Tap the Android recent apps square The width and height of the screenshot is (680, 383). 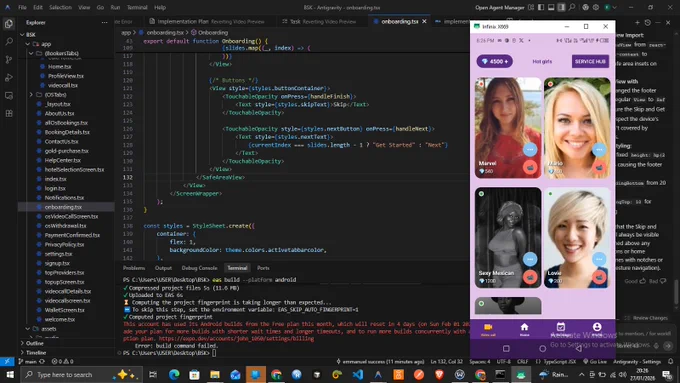[506, 349]
